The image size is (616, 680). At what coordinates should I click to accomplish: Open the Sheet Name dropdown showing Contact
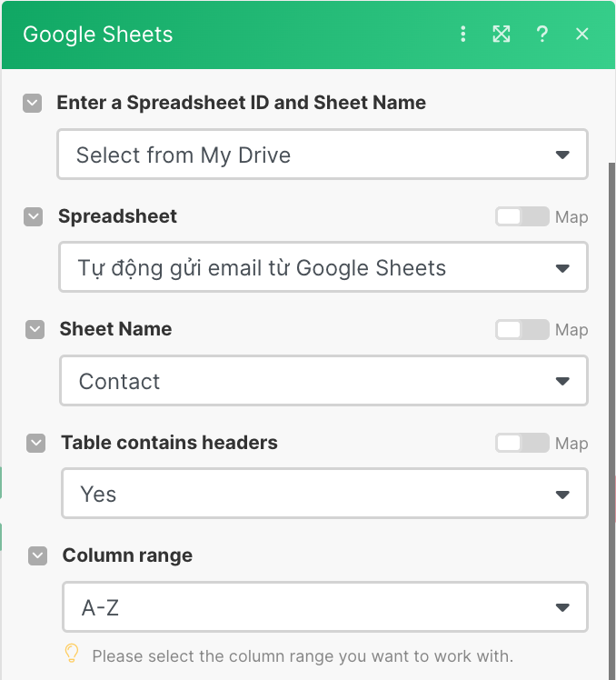[323, 381]
